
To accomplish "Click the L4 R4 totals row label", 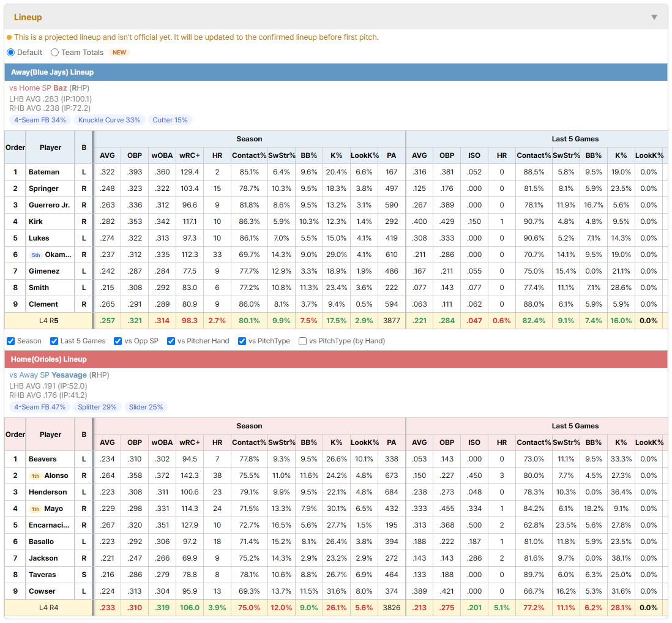I will [49, 608].
